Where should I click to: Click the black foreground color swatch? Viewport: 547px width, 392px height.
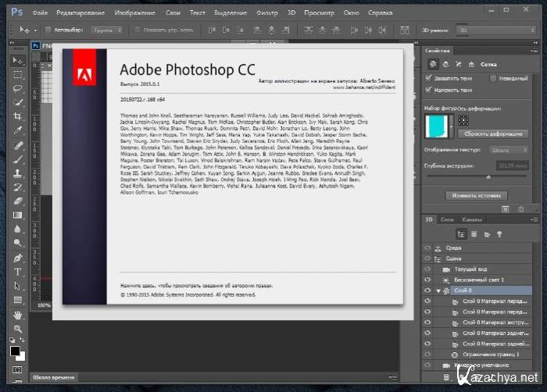coord(15,351)
